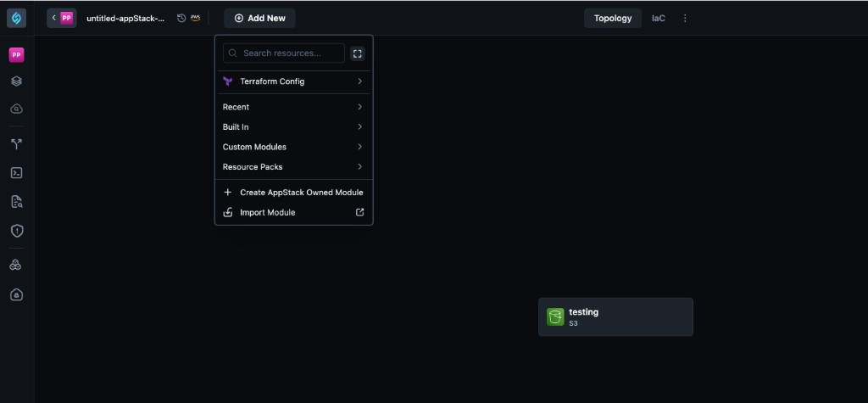Switch to the IaC tab
The image size is (868, 403).
coord(658,19)
